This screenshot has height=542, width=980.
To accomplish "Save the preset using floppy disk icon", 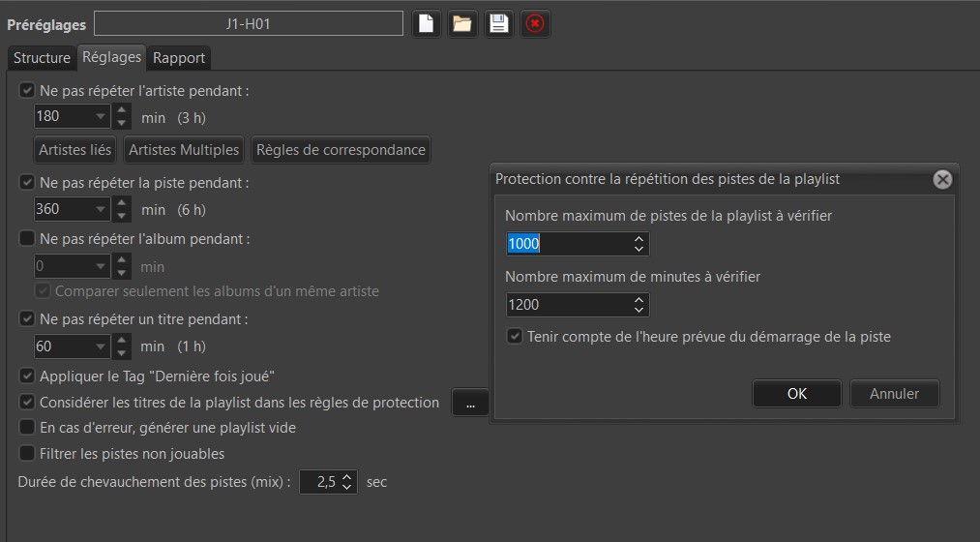I will pyautogui.click(x=498, y=24).
